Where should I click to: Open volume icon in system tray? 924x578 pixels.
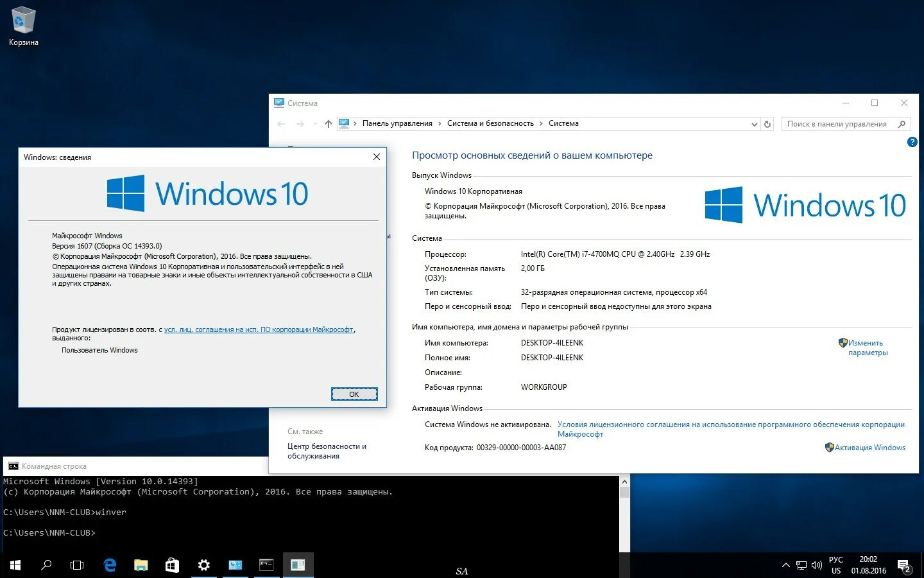(x=817, y=565)
